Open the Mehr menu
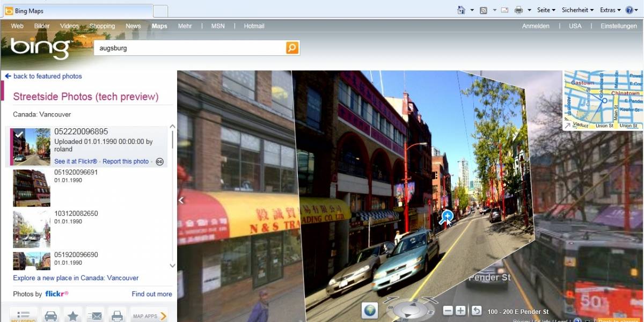Viewport: 644px width, 322px height. coord(185,26)
